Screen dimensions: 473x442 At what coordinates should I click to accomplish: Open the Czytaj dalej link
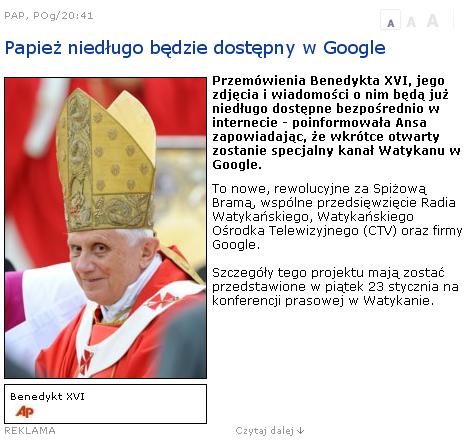pyautogui.click(x=265, y=431)
